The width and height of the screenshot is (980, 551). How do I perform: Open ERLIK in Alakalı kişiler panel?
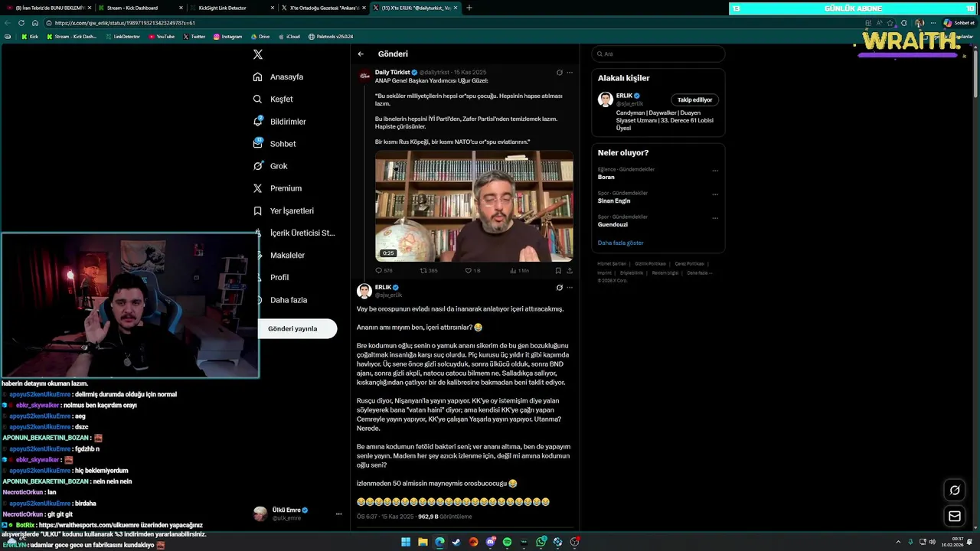point(624,96)
